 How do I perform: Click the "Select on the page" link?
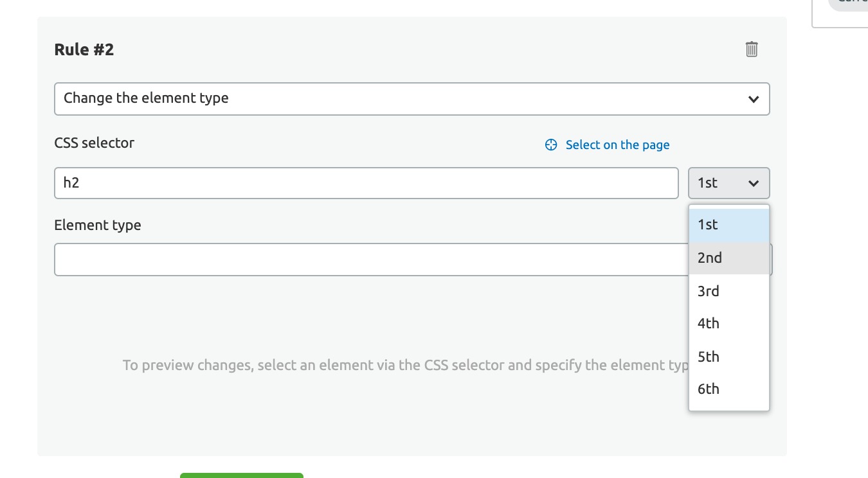click(617, 145)
